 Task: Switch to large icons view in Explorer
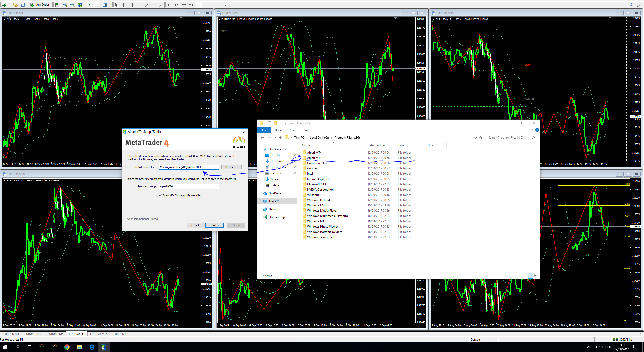pos(536,276)
